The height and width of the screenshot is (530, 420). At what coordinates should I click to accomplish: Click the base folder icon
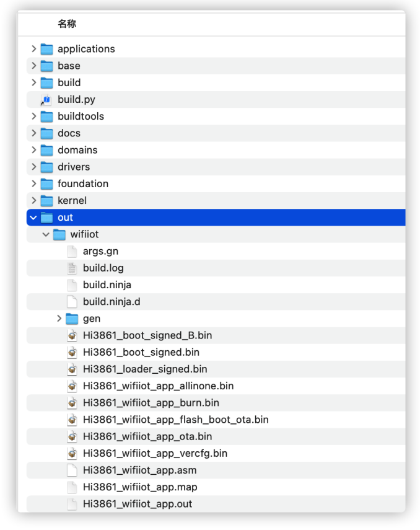[46, 66]
